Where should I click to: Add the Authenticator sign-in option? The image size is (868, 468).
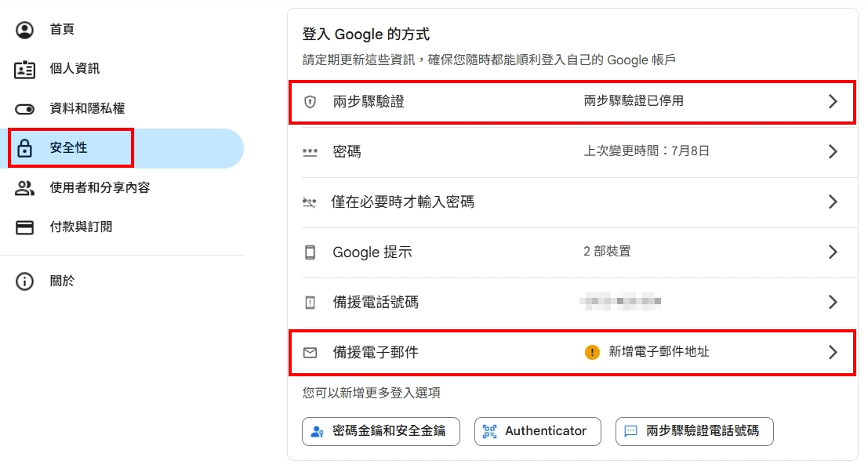coord(537,431)
